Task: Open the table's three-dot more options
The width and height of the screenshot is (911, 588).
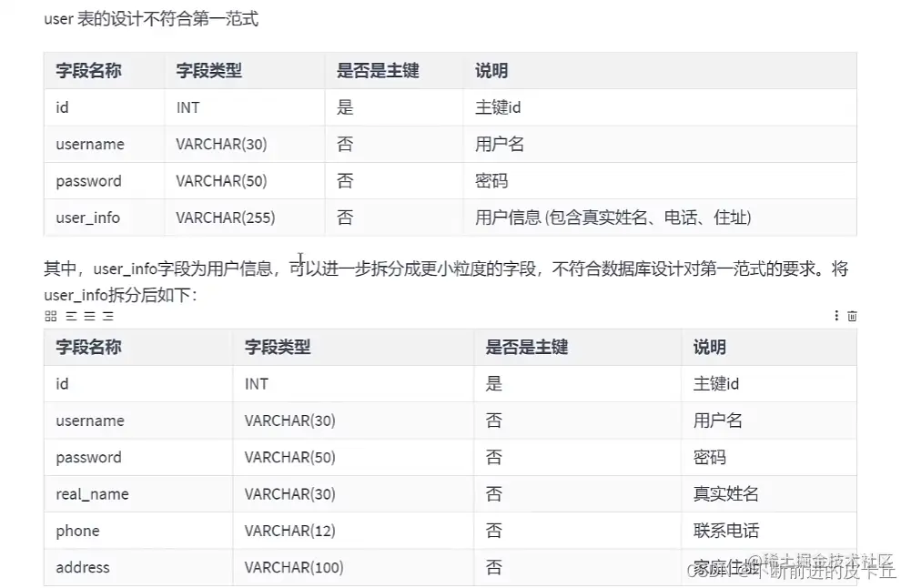Action: (836, 316)
